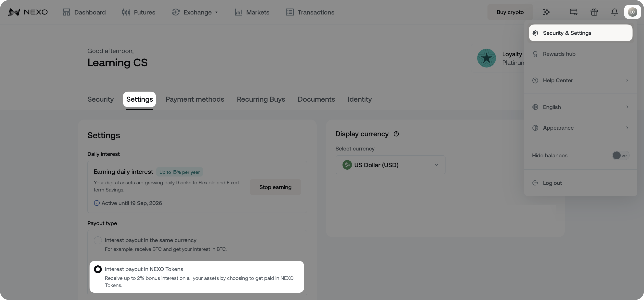The height and width of the screenshot is (300, 644).
Task: Click the gift rewards icon
Action: pos(594,12)
